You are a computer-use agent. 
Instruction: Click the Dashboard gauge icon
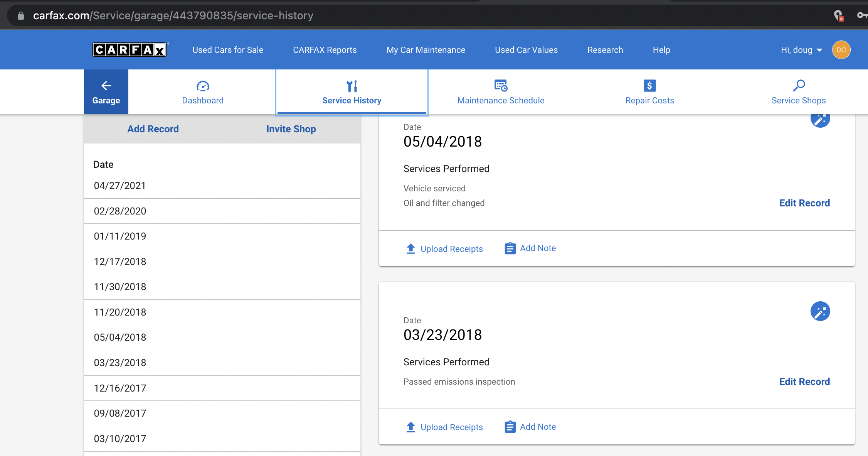[x=203, y=86]
